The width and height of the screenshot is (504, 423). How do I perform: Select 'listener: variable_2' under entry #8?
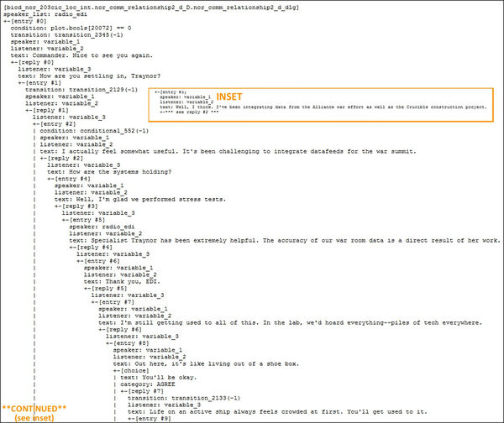(x=150, y=357)
